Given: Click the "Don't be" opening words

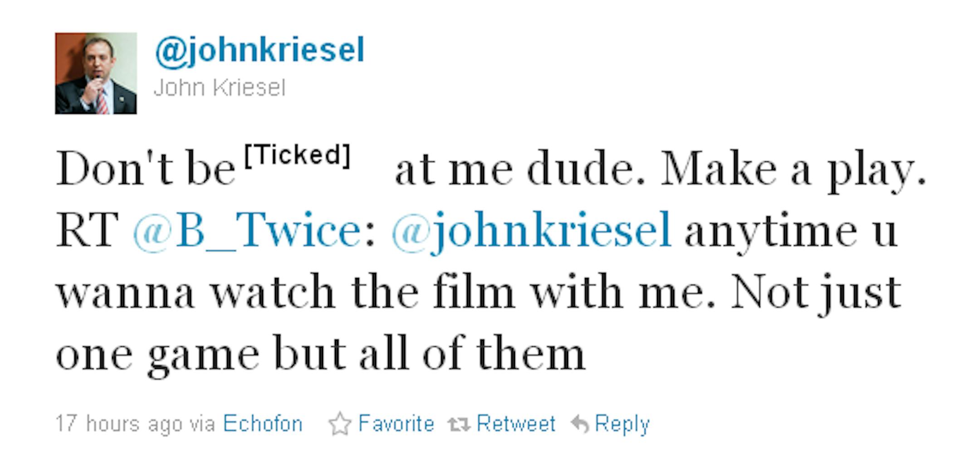Looking at the screenshot, I should pyautogui.click(x=145, y=170).
